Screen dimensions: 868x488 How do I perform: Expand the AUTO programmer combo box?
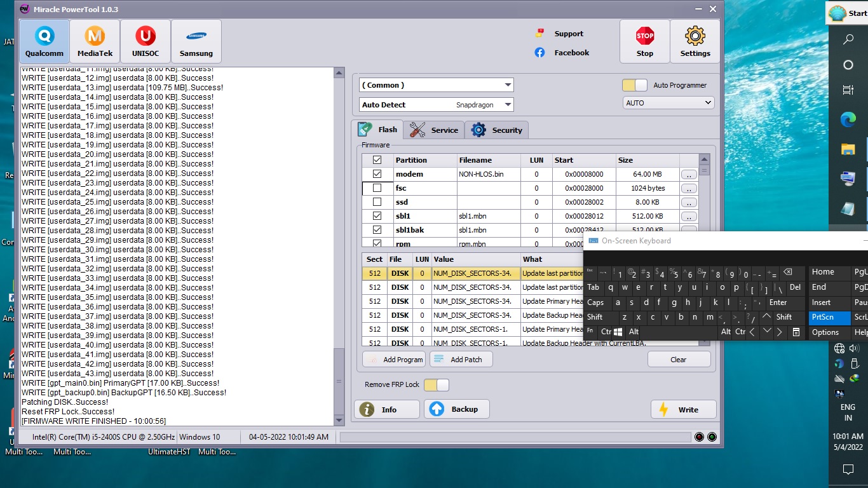668,103
